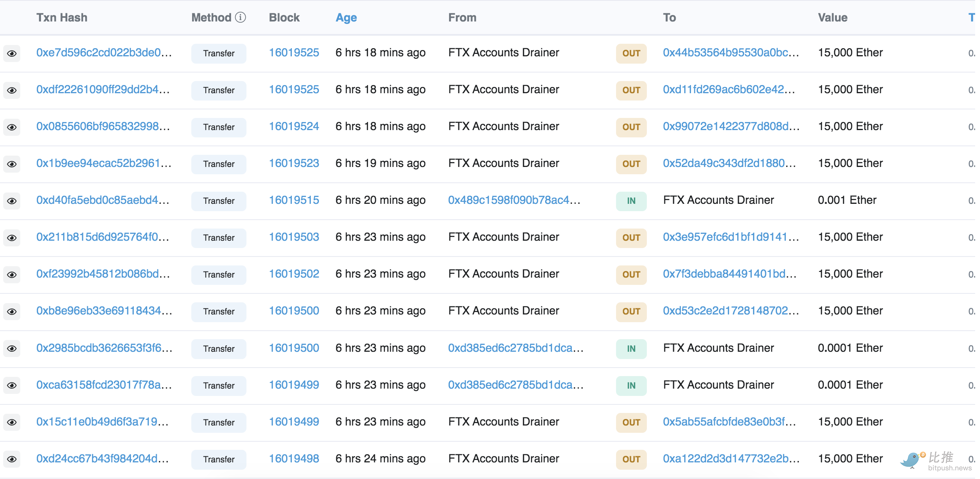980x479 pixels.
Task: Open transaction hash 0x0855606bf965832998
Action: pos(103,126)
